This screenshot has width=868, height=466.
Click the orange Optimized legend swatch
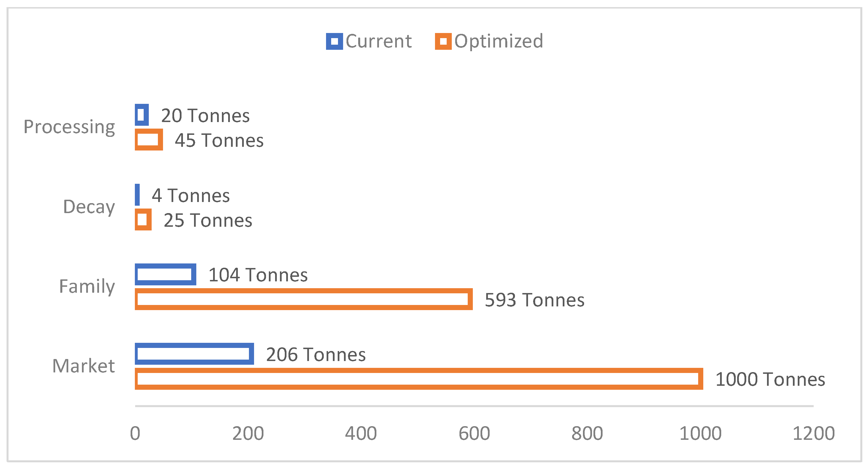tap(443, 42)
